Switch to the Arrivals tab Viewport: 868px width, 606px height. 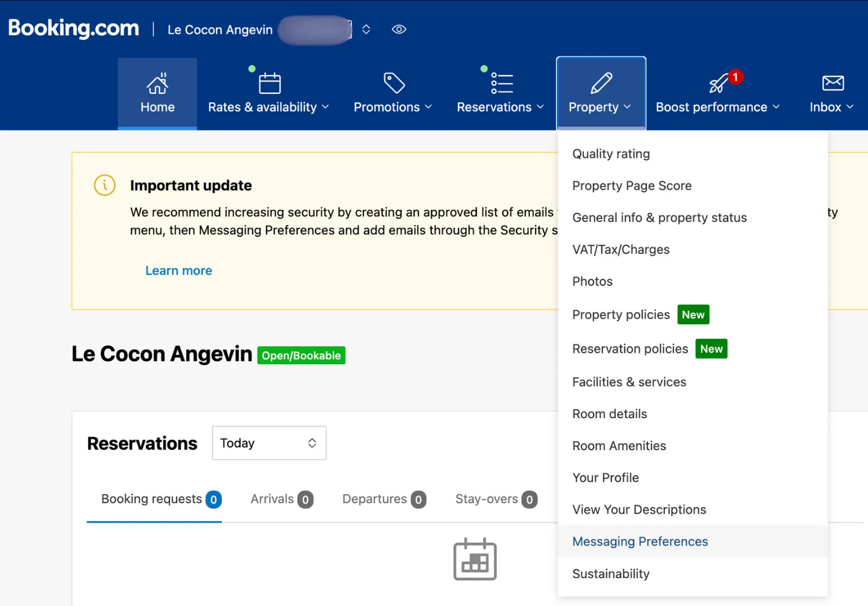(282, 499)
